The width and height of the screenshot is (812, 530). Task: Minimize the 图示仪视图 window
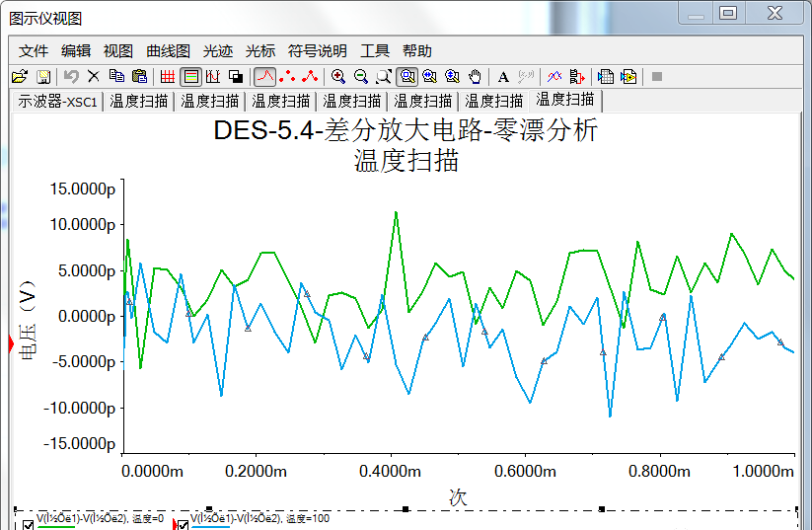696,13
